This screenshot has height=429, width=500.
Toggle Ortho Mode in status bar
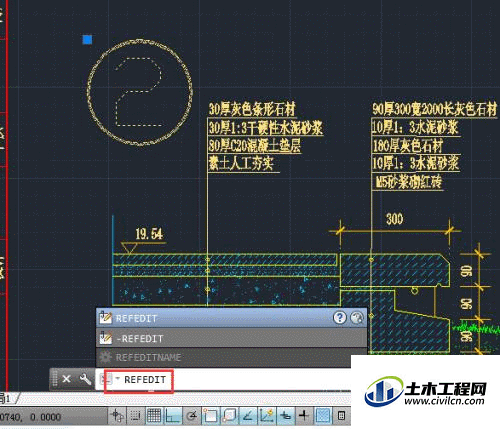tap(173, 416)
